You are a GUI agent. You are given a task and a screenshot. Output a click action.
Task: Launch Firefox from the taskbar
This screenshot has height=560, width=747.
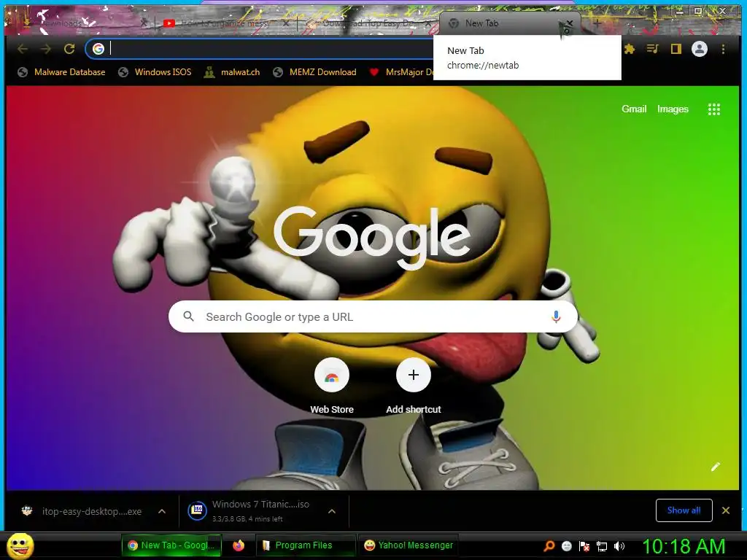(239, 545)
